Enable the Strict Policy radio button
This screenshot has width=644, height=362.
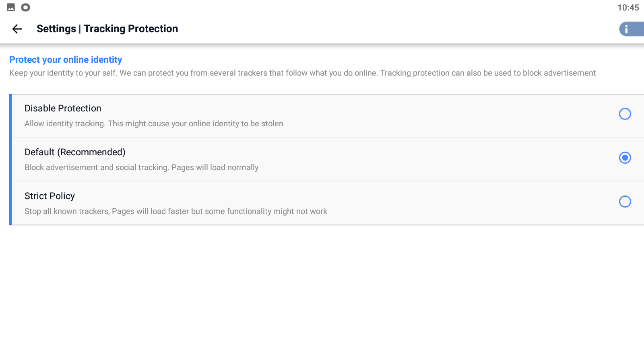pyautogui.click(x=625, y=202)
